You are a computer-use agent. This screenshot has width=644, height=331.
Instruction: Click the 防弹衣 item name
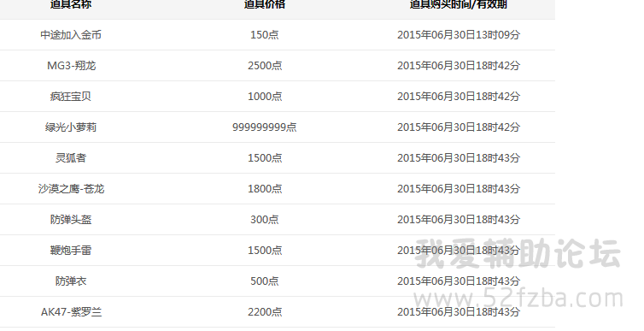(71, 281)
